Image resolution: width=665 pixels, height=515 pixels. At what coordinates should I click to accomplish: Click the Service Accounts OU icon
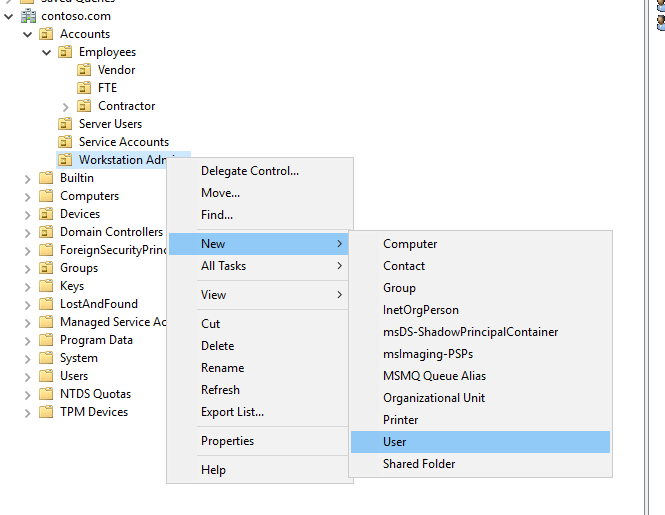(65, 142)
